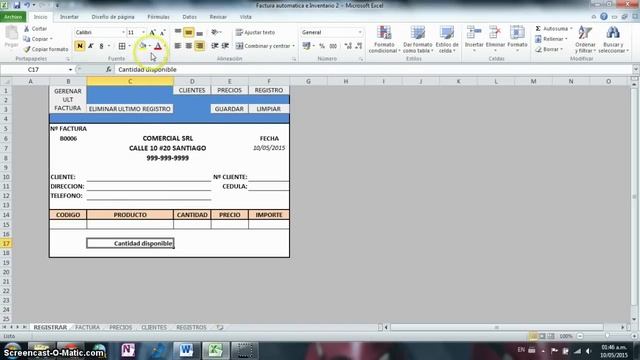The width and height of the screenshot is (640, 360).
Task: Open the Calibri font name dropdown
Action: pyautogui.click(x=123, y=32)
